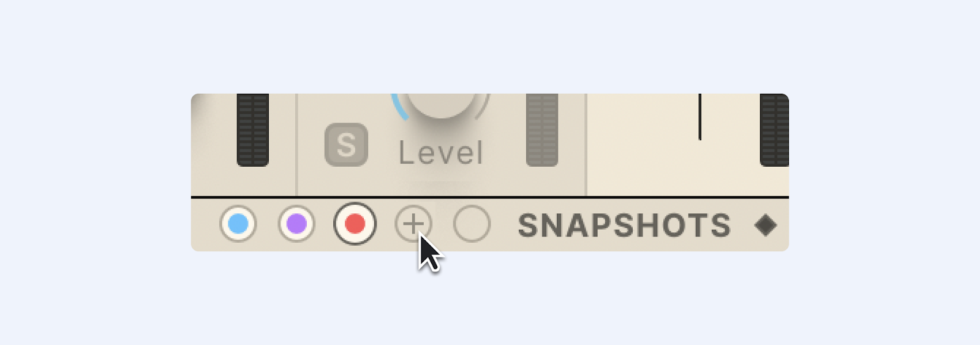The height and width of the screenshot is (345, 980).
Task: Click the SNAPSHOTS label
Action: [624, 226]
